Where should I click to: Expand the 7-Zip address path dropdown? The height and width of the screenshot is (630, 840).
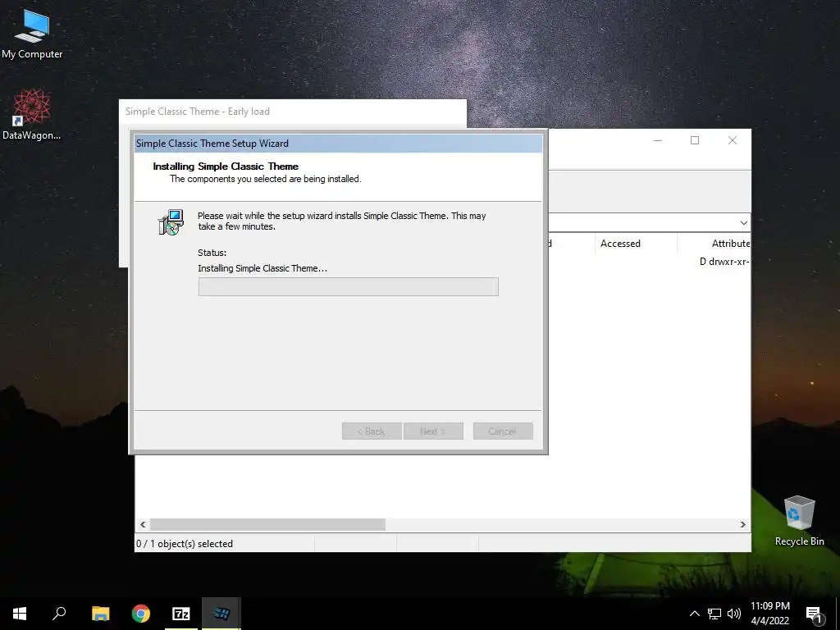[x=743, y=223]
